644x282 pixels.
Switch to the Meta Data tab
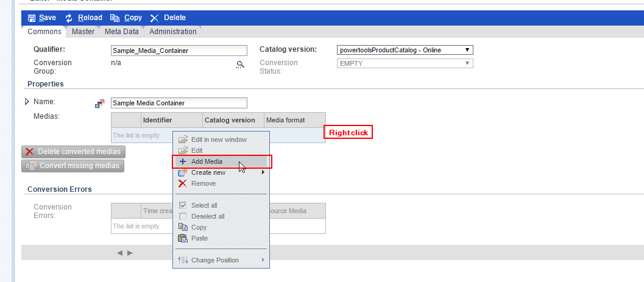[x=122, y=32]
